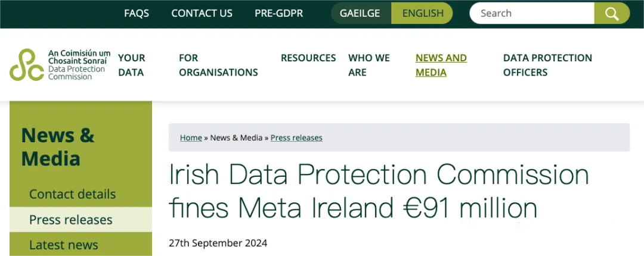Viewport: 644px width, 256px height.
Task: Open the Who We Are menu
Action: (x=369, y=65)
